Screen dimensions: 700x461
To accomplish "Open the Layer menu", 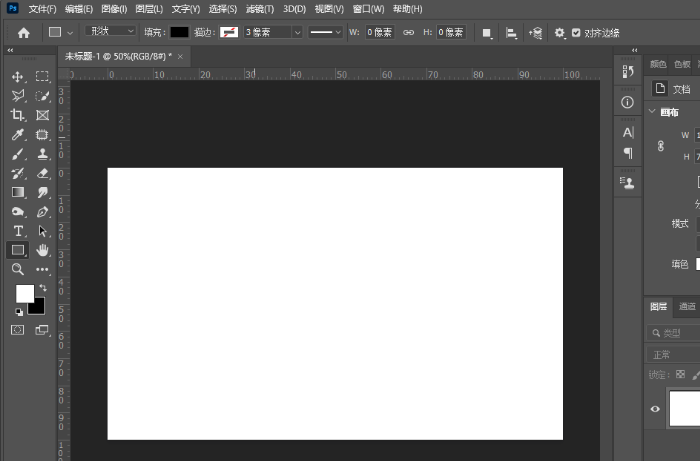I will (x=149, y=9).
